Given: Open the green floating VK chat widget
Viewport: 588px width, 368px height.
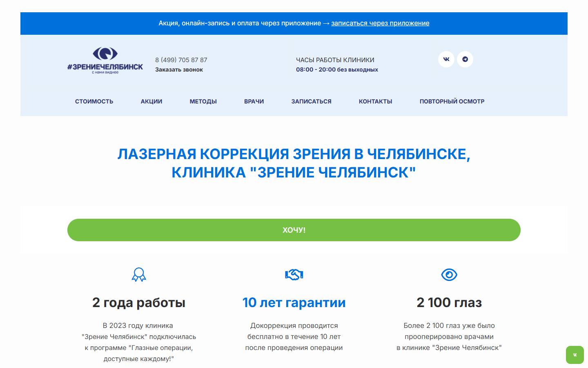Looking at the screenshot, I should tap(575, 355).
